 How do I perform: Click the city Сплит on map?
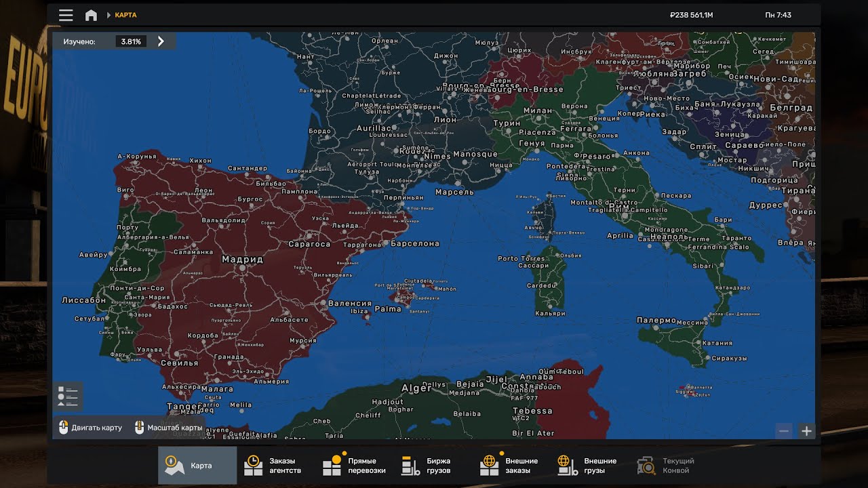click(703, 146)
